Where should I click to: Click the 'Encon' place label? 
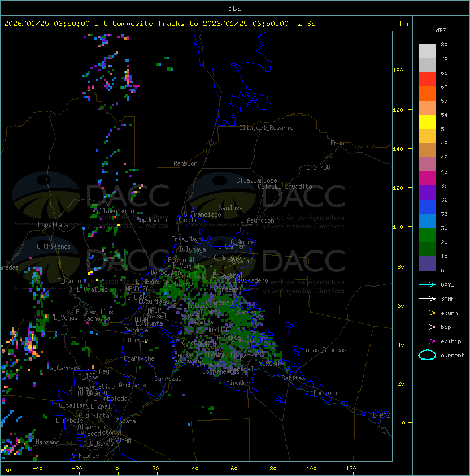tap(339, 143)
